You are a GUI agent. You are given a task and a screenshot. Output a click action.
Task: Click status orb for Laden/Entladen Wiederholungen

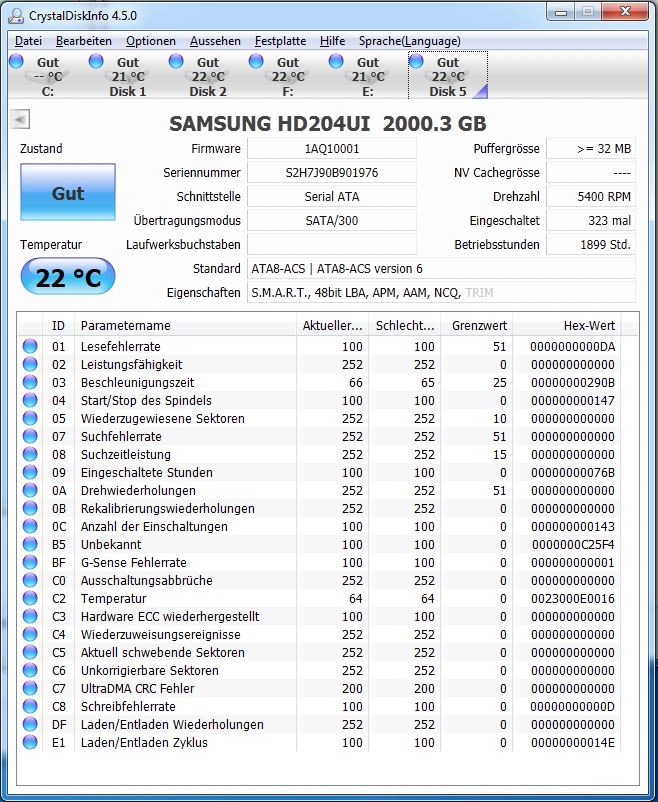pos(30,724)
